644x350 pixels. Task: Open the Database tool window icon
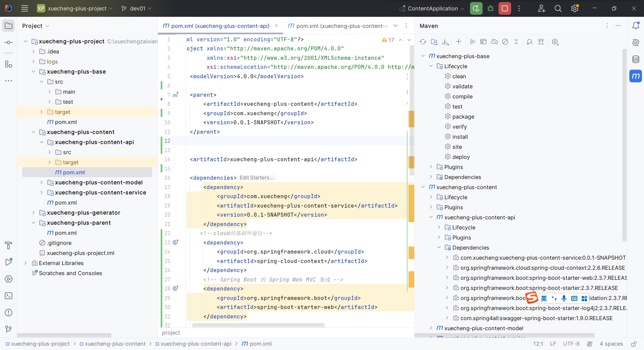[636, 59]
